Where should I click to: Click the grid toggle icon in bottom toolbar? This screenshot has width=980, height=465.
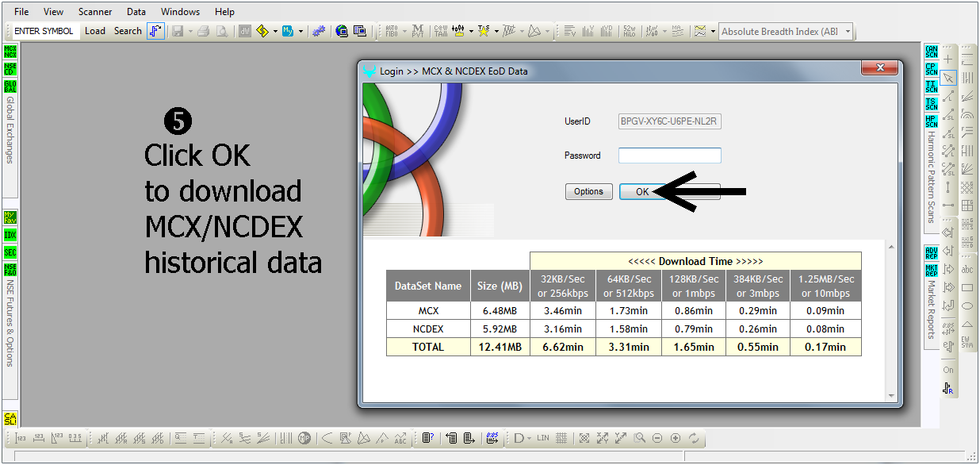pyautogui.click(x=561, y=438)
